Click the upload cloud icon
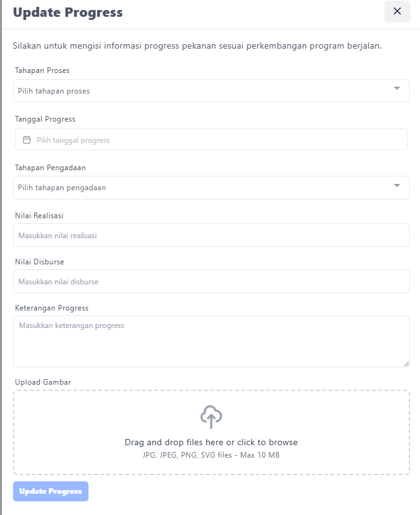420x515 pixels. pyautogui.click(x=211, y=416)
